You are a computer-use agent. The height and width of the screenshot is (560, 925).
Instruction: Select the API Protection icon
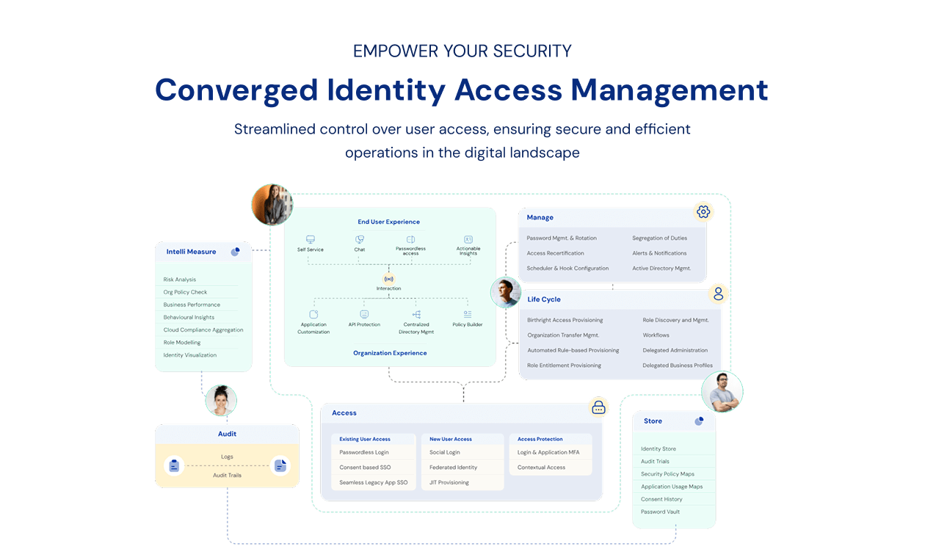(364, 314)
